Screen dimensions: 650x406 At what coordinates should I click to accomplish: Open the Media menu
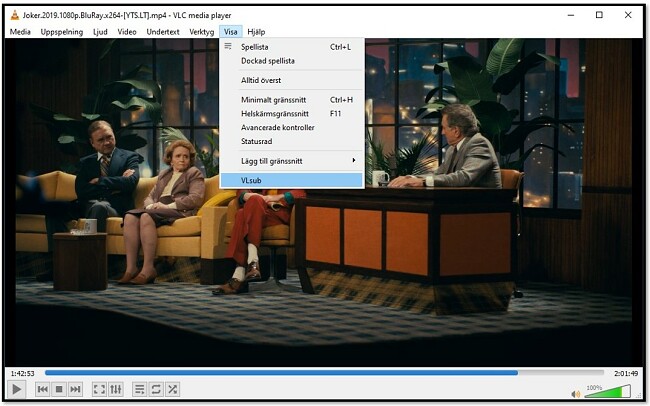click(20, 32)
